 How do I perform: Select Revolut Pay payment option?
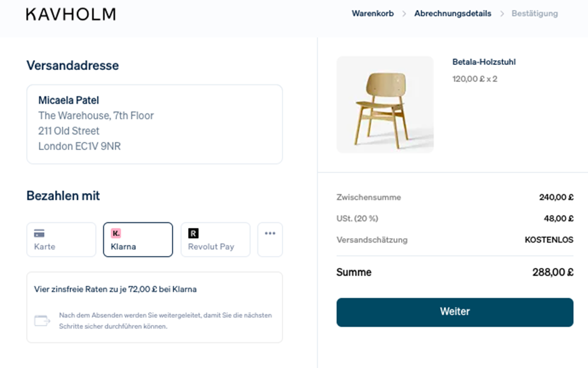(x=216, y=240)
